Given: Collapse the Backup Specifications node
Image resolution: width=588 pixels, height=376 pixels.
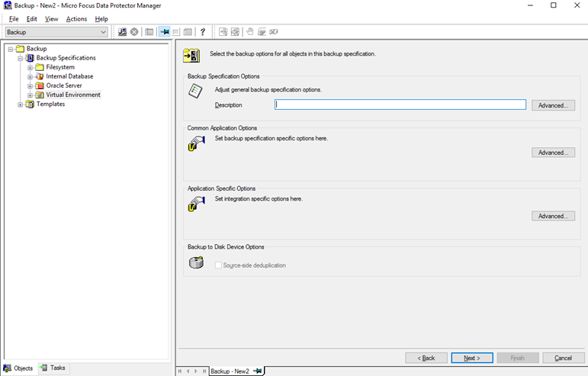Looking at the screenshot, I should (21, 59).
